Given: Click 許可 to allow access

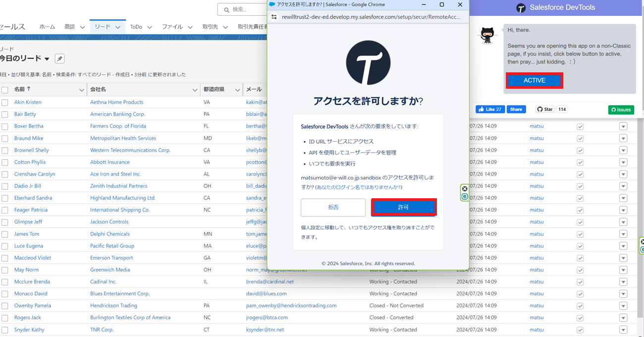Looking at the screenshot, I should tap(404, 207).
